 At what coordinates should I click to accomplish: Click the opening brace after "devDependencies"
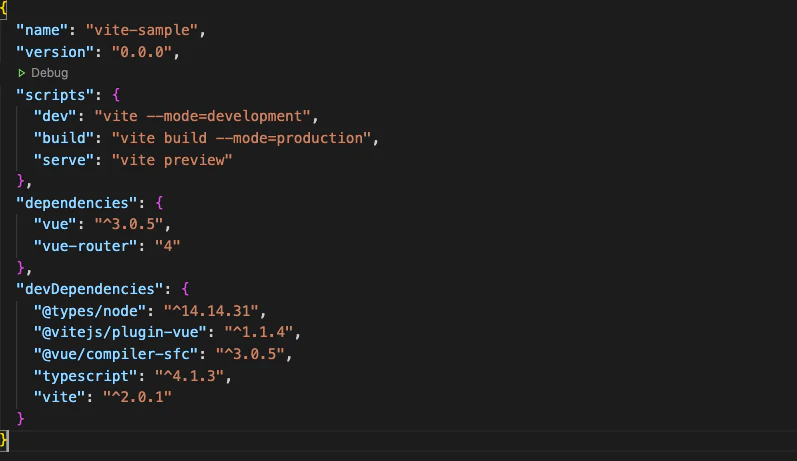point(185,289)
